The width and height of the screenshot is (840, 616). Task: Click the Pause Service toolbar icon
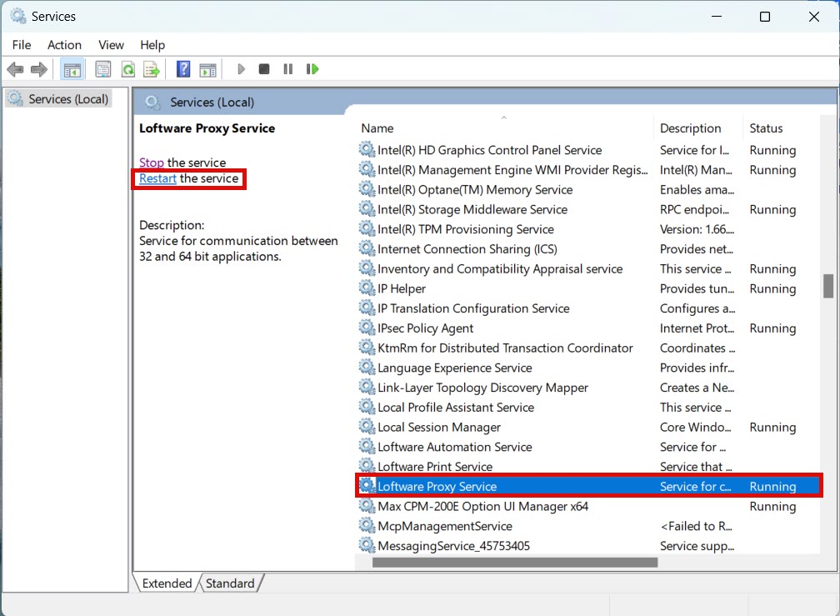pyautogui.click(x=287, y=69)
